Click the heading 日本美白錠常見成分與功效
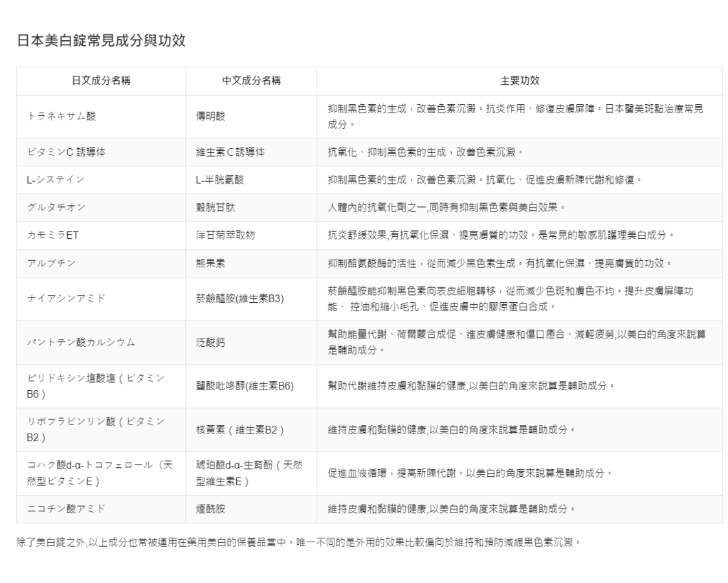Viewport: 728px width, 583px height. (x=101, y=40)
